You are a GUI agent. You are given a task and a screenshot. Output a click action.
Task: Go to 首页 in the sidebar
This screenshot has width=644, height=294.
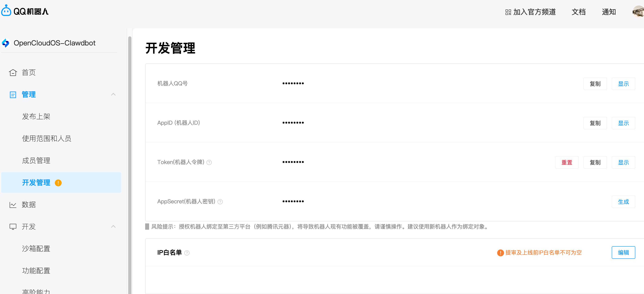pyautogui.click(x=29, y=73)
